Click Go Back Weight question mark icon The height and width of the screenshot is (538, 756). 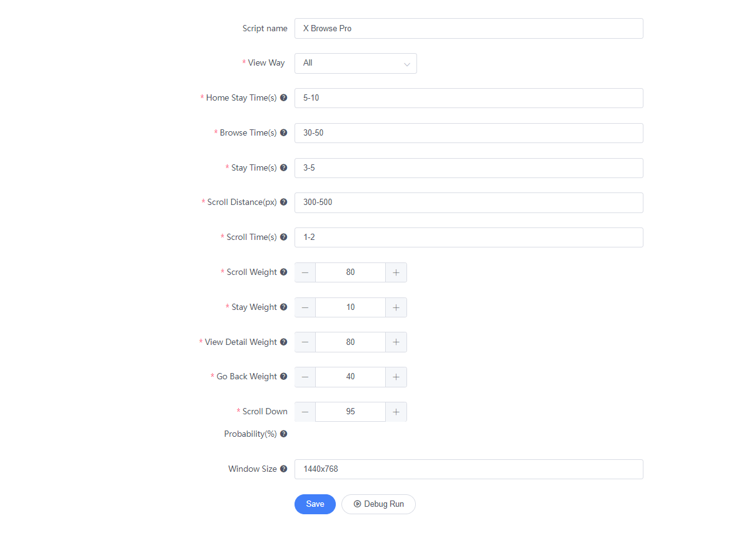[283, 376]
